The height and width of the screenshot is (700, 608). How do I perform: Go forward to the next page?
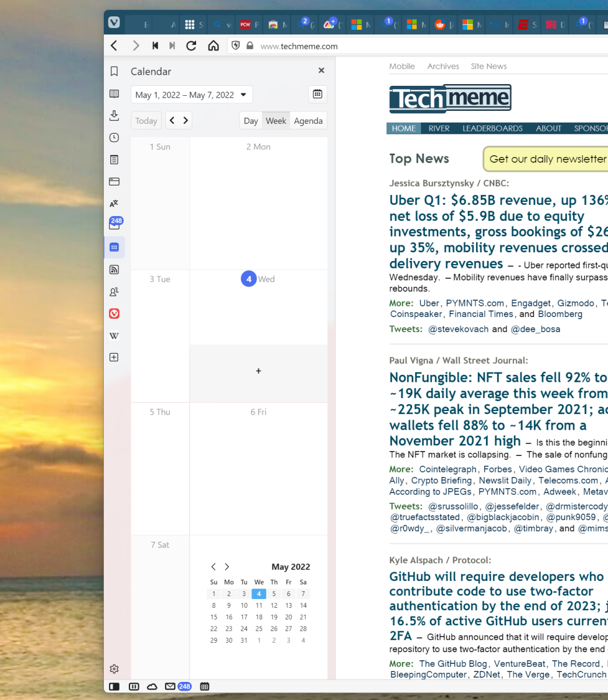[136, 46]
